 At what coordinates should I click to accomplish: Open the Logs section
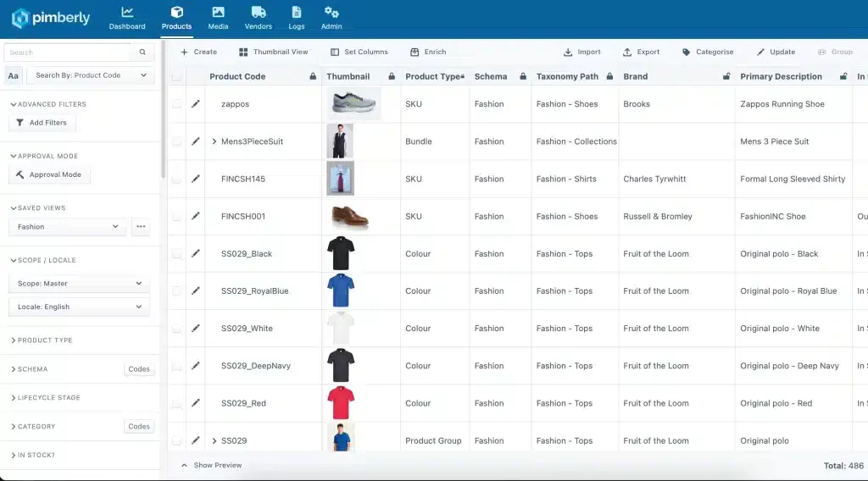point(296,19)
